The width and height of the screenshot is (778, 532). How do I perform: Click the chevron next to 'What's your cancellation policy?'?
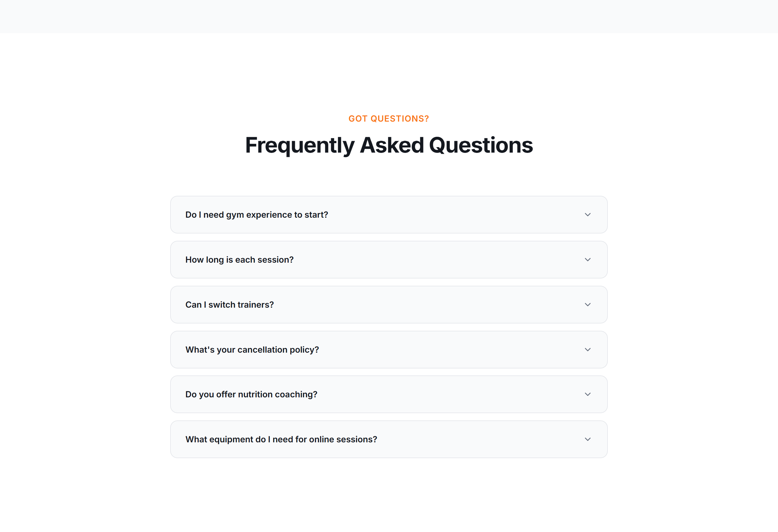click(587, 350)
